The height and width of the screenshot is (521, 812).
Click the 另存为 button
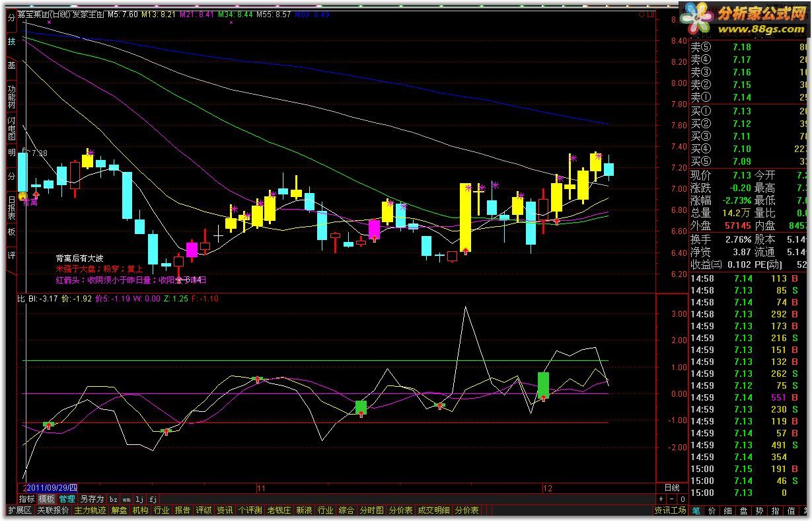pos(92,499)
